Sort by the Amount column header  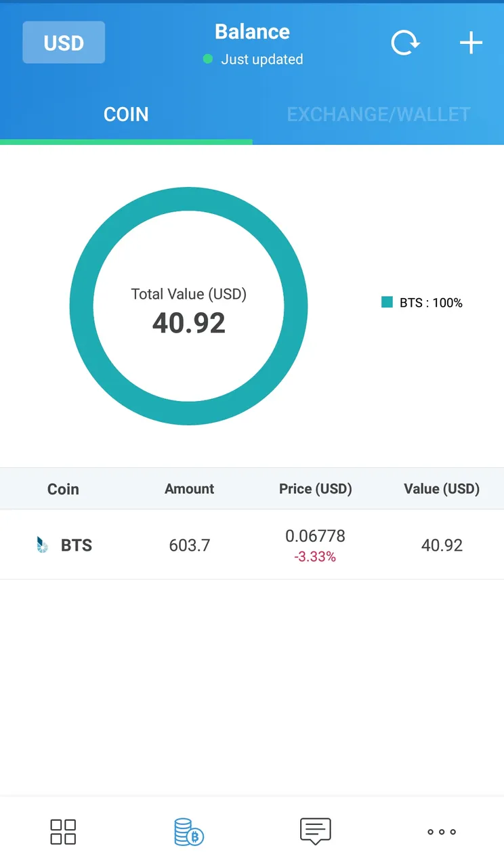(x=189, y=489)
